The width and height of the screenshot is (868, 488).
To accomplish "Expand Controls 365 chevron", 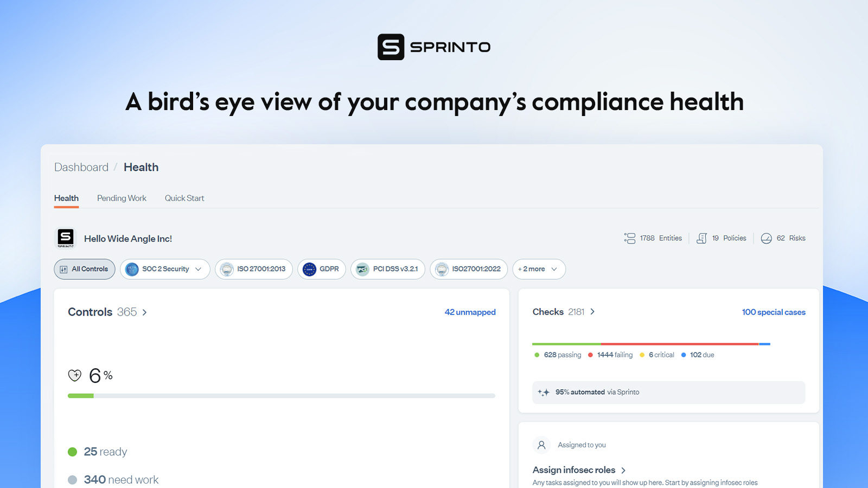I will point(144,312).
